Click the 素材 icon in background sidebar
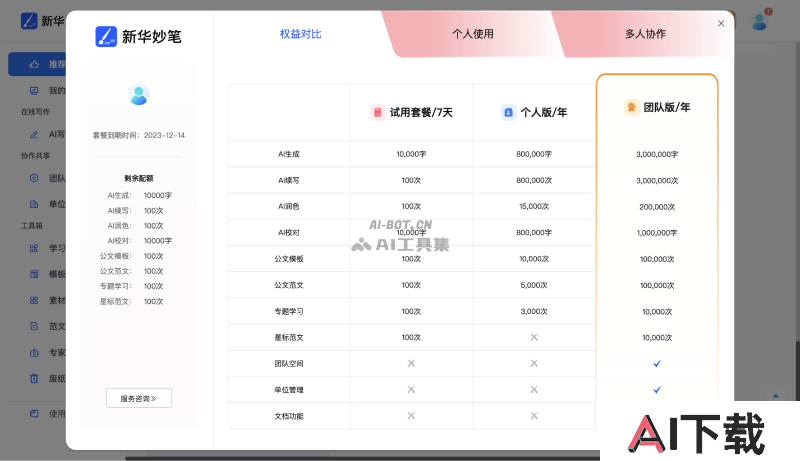This screenshot has width=800, height=461. click(34, 300)
